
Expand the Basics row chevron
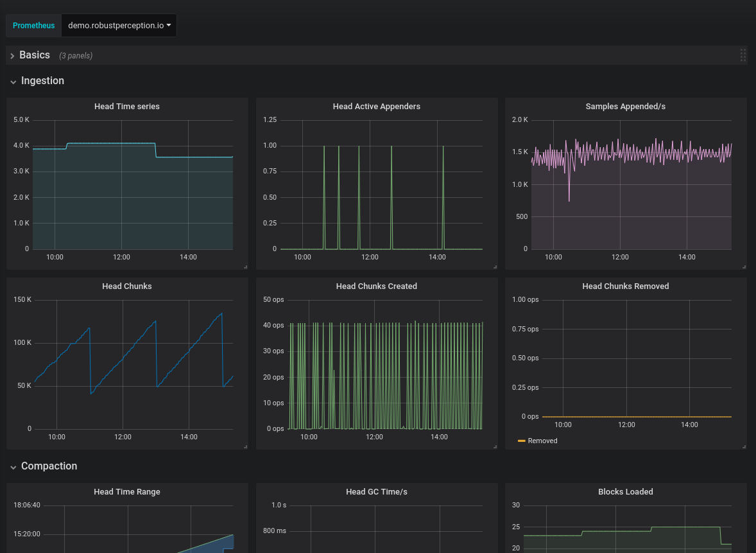tap(12, 56)
